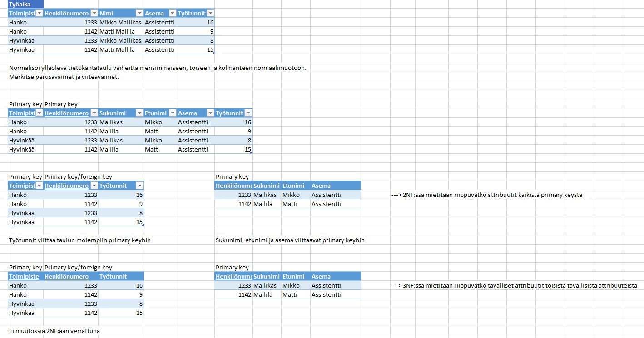Open the Sukunimi column filter dropdown
This screenshot has width=644, height=338.
139,113
